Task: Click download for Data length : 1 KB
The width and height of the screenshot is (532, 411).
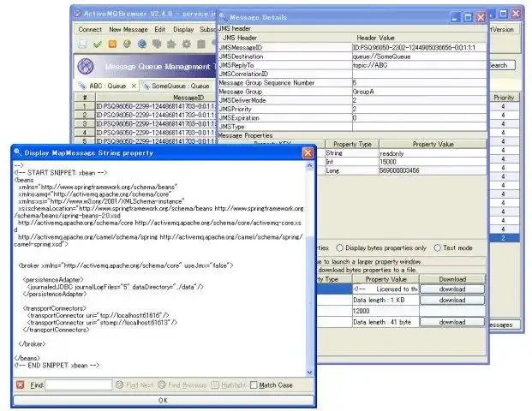Action: (x=452, y=300)
